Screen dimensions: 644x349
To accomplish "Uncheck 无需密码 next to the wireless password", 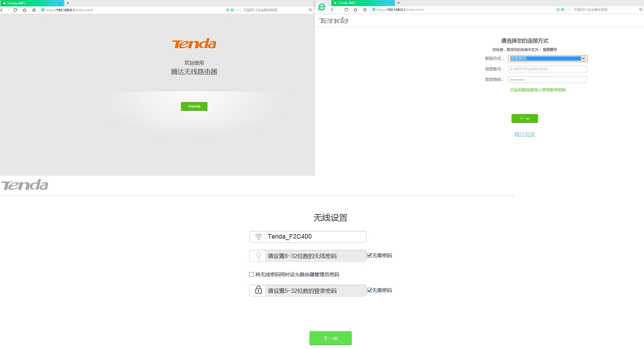I will 369,255.
